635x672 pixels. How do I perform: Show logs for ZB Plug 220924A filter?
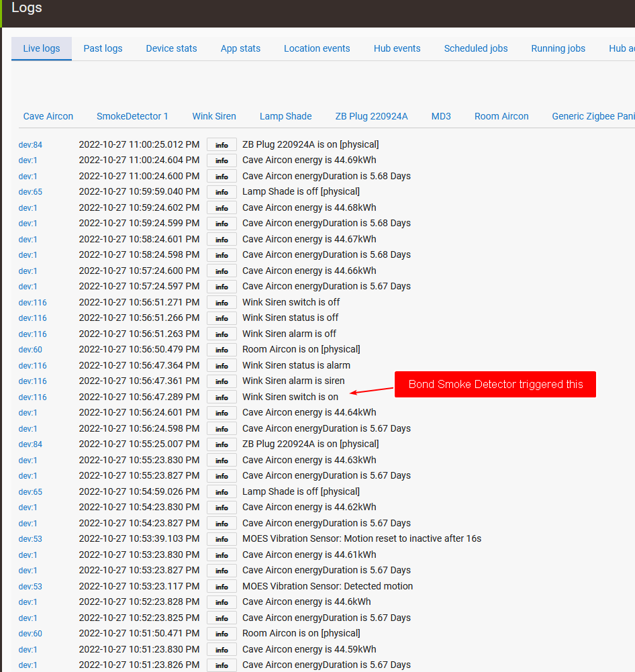pyautogui.click(x=371, y=116)
